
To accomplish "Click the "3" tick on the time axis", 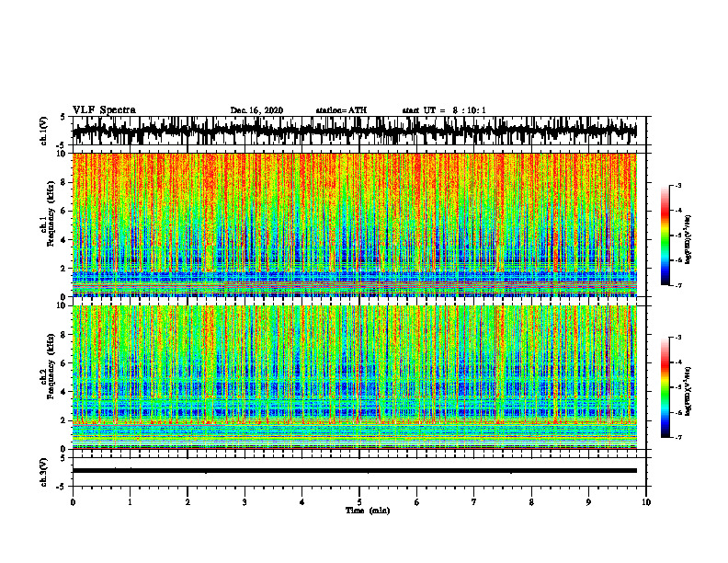I will 245,502.
